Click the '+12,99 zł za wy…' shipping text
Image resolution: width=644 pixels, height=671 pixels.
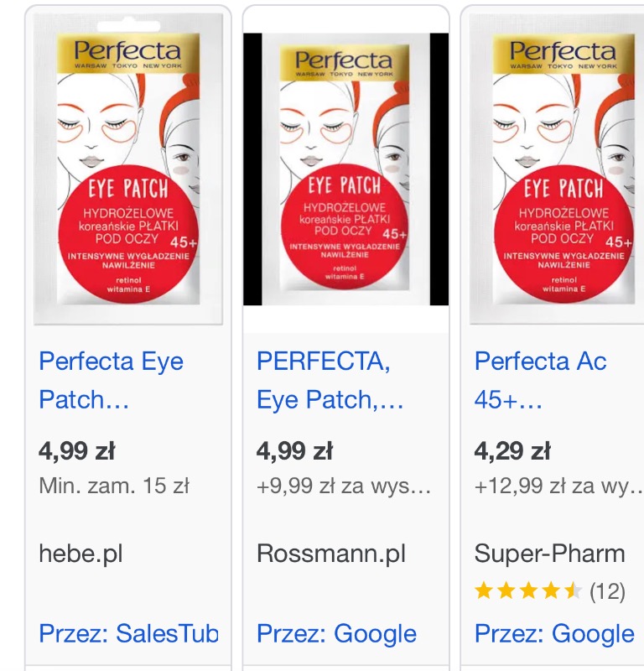click(557, 486)
